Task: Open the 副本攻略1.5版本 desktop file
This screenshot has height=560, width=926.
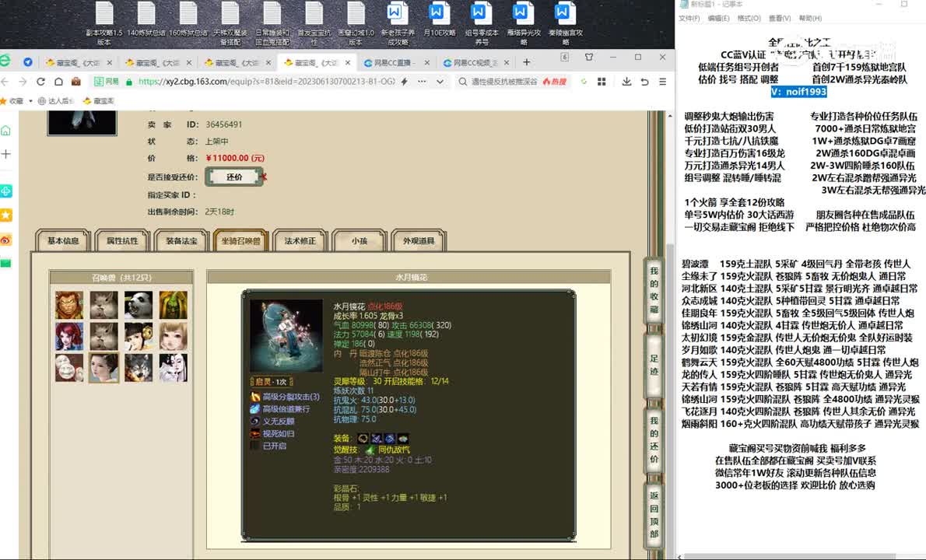Action: [104, 23]
